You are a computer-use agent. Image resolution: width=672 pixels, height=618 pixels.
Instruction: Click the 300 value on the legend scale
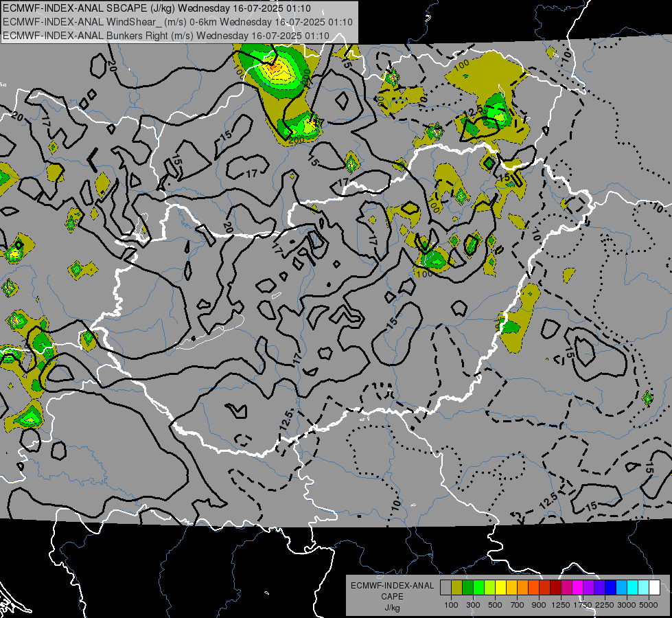473,605
